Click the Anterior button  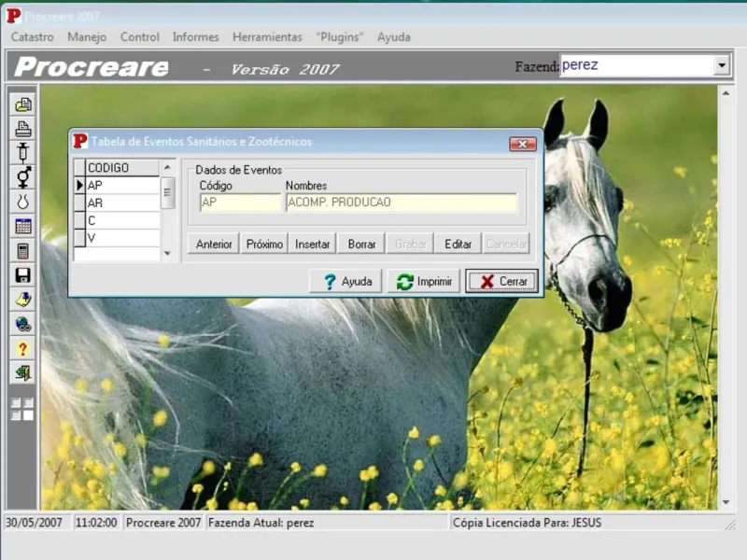pyautogui.click(x=214, y=244)
